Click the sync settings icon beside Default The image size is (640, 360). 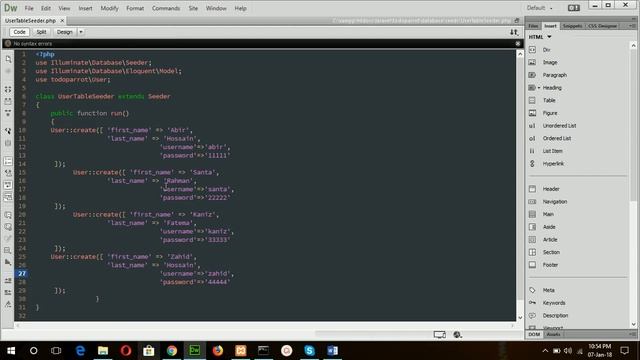click(x=573, y=8)
